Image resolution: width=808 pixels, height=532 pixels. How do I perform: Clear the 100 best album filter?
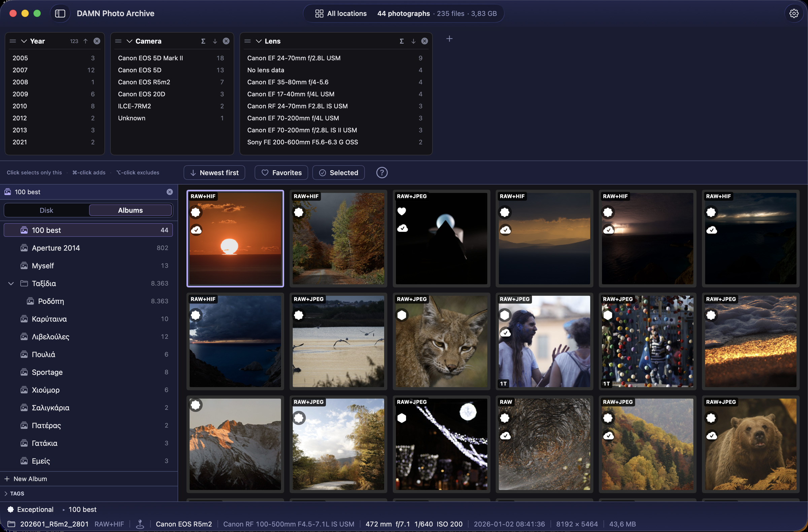click(x=170, y=192)
